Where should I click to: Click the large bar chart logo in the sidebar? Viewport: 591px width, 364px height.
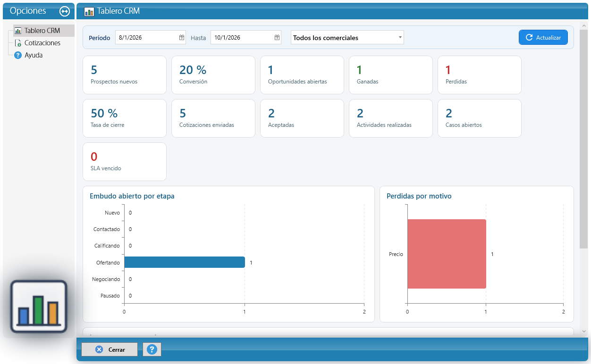tap(39, 306)
